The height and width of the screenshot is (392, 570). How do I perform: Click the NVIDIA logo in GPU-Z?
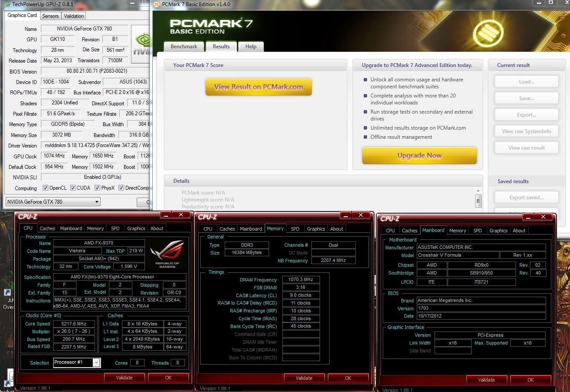tap(141, 44)
